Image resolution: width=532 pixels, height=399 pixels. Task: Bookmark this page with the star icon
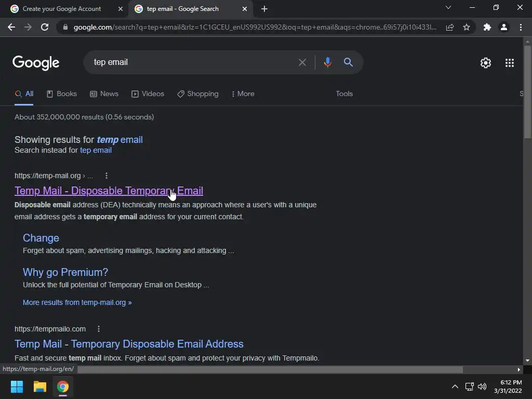pyautogui.click(x=467, y=27)
